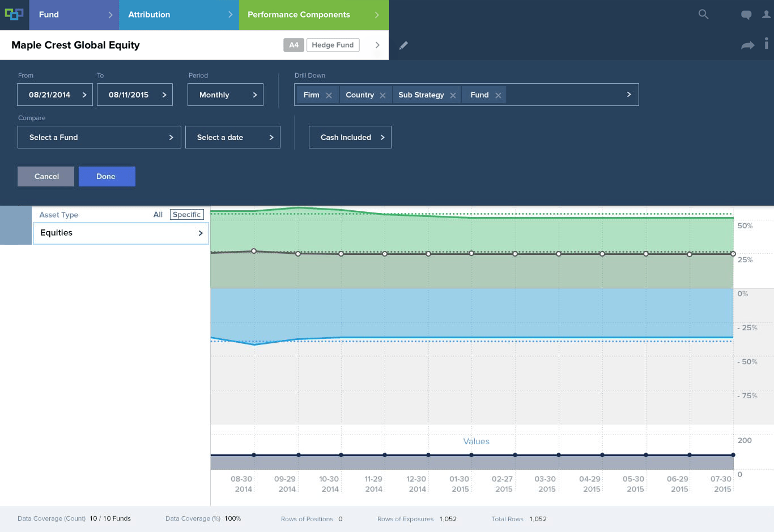The image size is (774, 532).
Task: Remove the Sub Strategy drill down tag
Action: (453, 95)
